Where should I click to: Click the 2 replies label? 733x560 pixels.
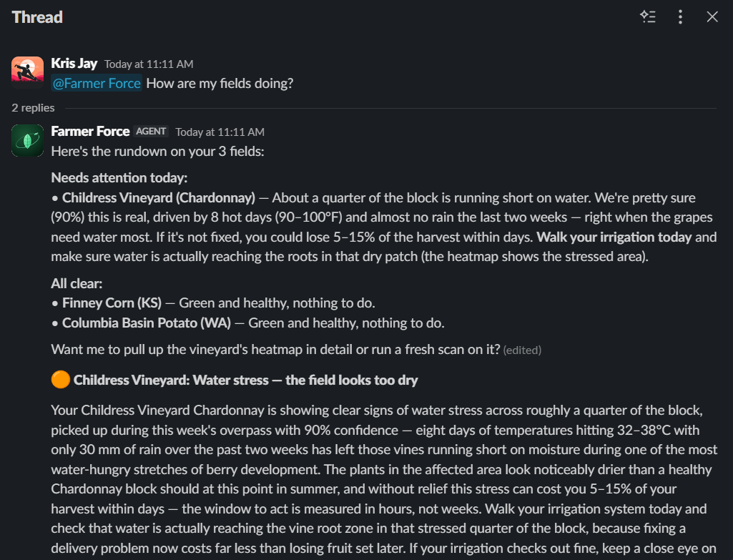coord(33,107)
